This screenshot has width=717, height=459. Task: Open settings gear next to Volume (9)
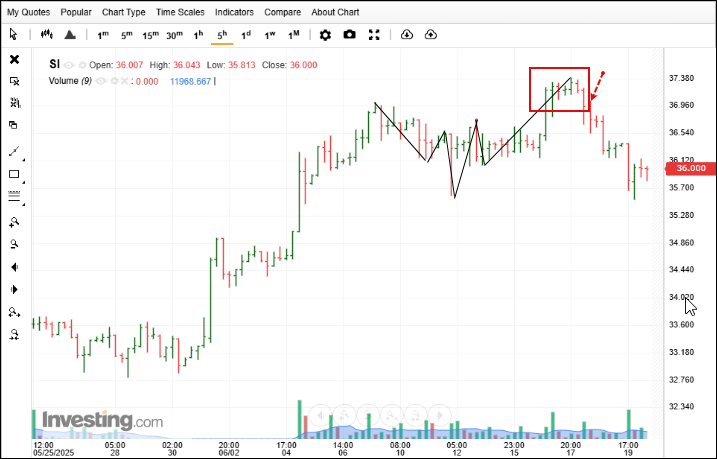pyautogui.click(x=114, y=81)
